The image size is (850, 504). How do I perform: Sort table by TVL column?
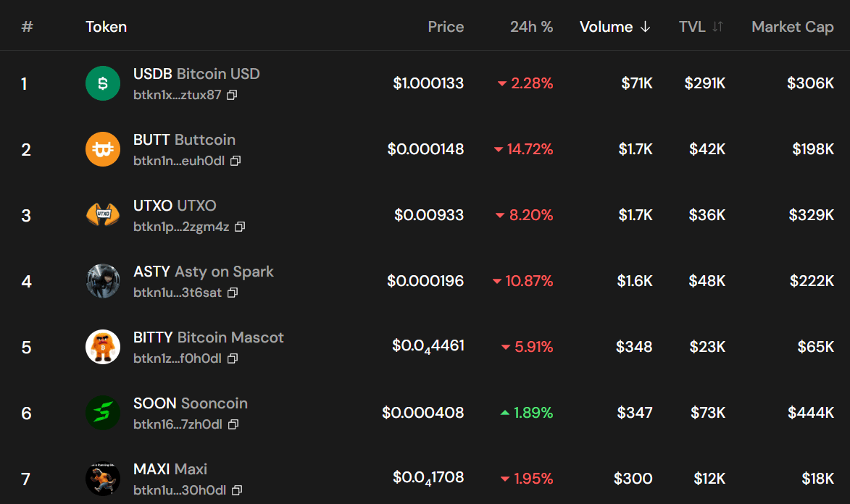701,27
